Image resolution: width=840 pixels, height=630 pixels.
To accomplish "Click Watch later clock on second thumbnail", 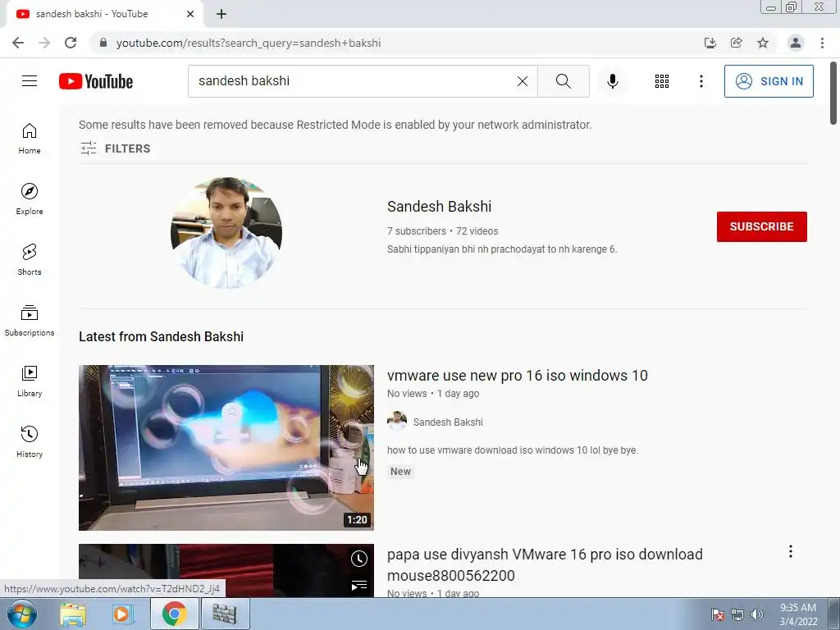I will tap(359, 559).
